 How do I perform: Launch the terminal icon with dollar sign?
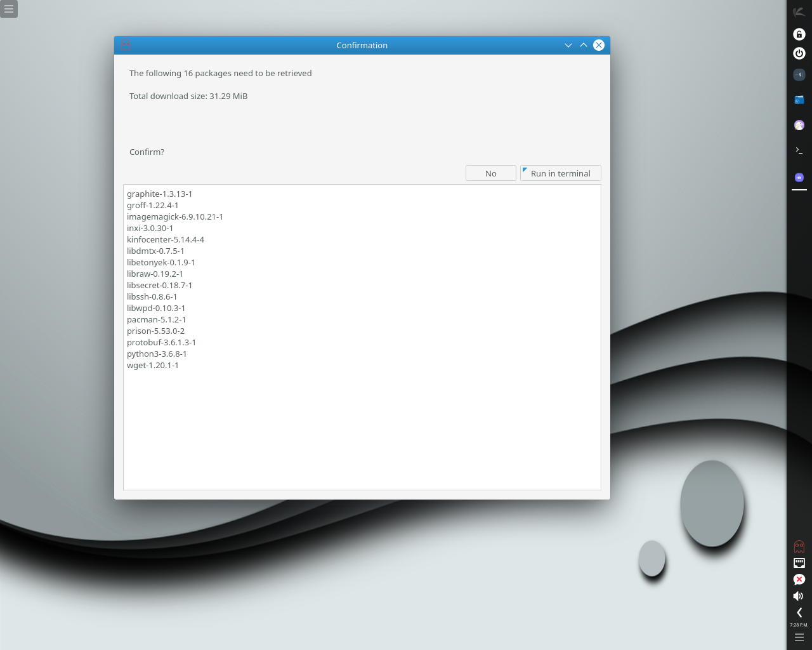click(799, 75)
